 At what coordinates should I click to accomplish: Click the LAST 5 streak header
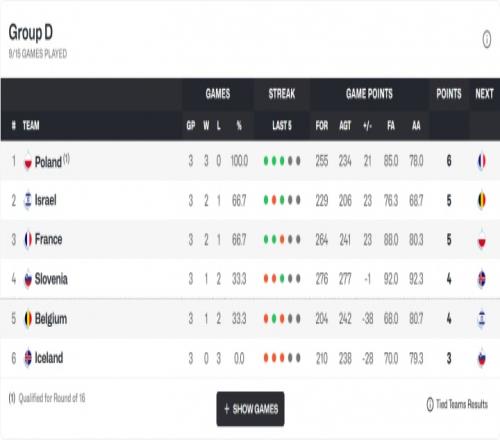click(x=282, y=126)
